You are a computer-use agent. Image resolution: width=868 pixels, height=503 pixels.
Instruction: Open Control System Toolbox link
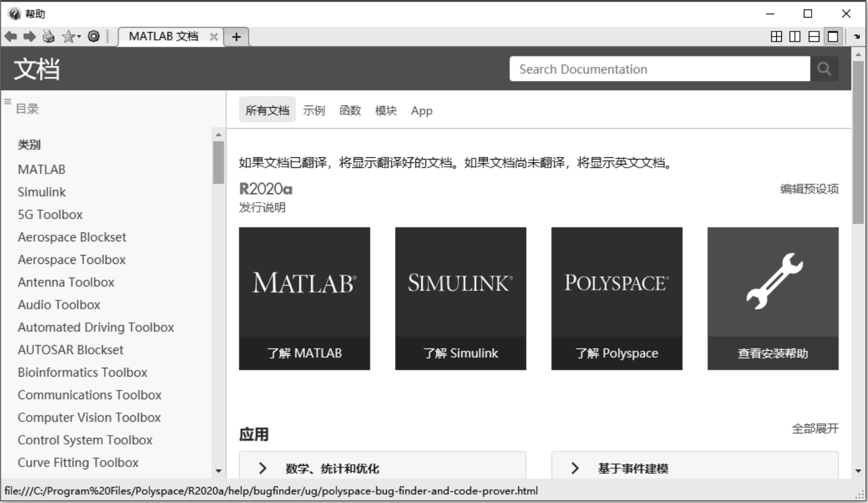[x=85, y=441]
